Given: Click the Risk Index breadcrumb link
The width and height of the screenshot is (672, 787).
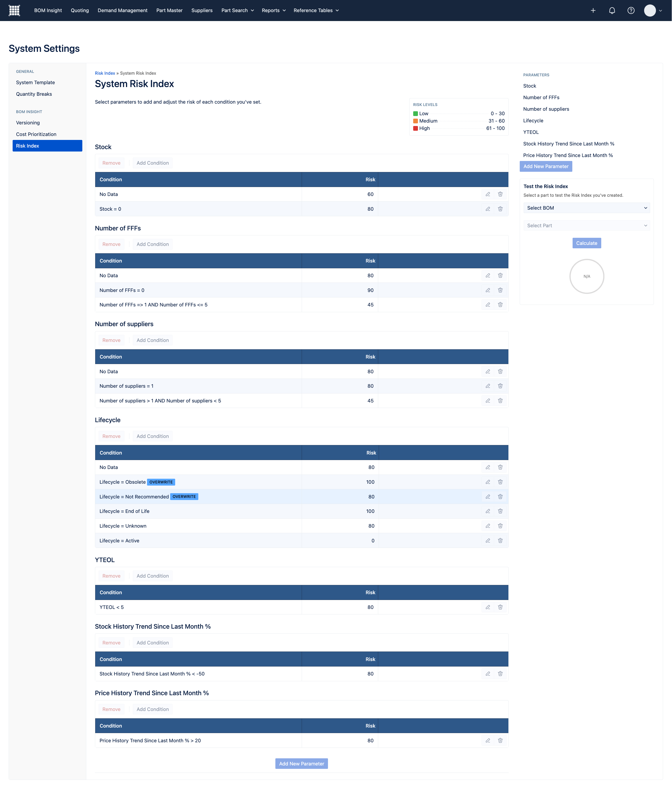Looking at the screenshot, I should tap(105, 73).
